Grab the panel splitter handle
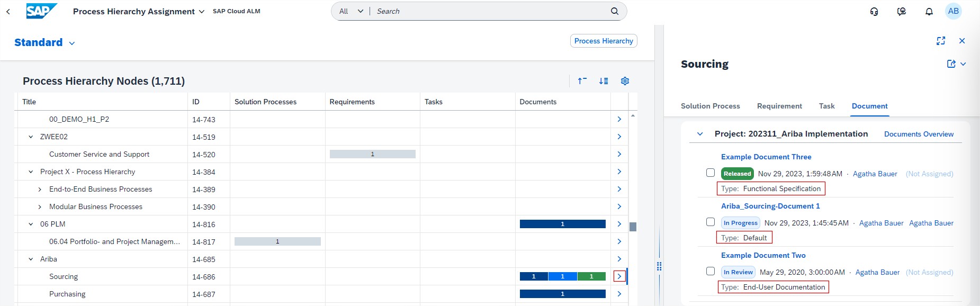This screenshot has height=306, width=980. [659, 266]
